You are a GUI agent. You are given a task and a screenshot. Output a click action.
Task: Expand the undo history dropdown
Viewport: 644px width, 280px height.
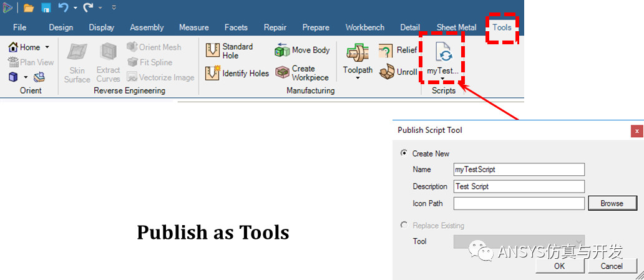coord(75,8)
